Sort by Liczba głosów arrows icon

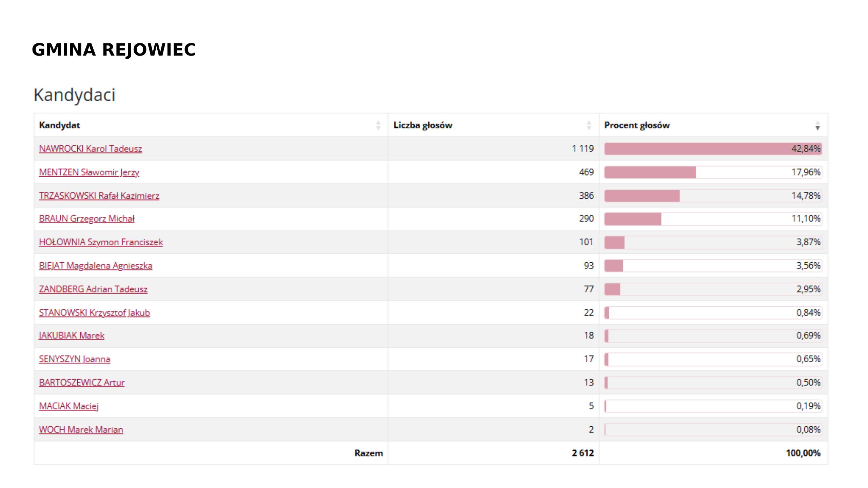(589, 125)
